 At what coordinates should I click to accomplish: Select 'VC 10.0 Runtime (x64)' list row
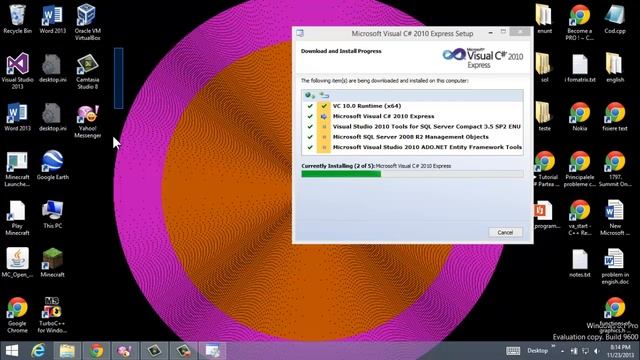(412, 106)
